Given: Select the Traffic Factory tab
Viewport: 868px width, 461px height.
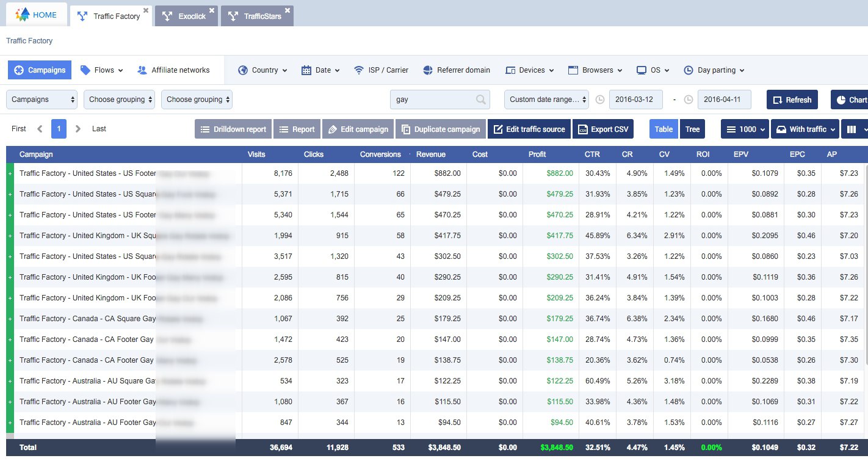Looking at the screenshot, I should pos(110,16).
